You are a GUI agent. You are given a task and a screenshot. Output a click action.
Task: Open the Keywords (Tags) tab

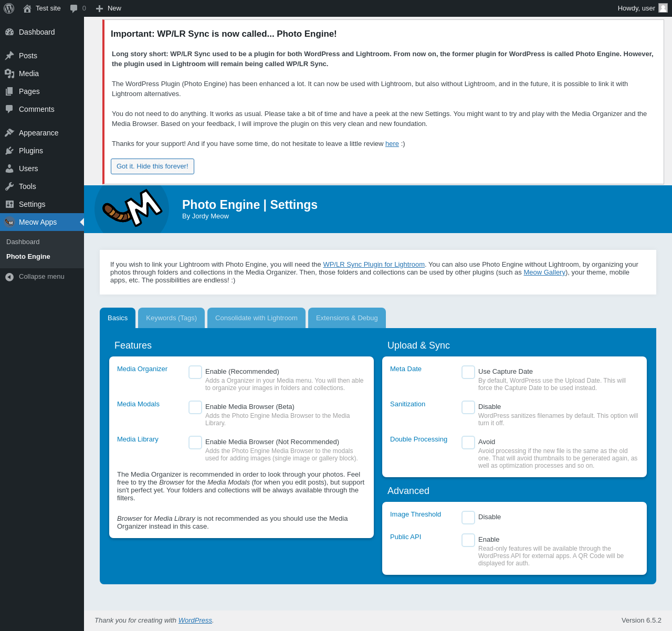pos(171,318)
